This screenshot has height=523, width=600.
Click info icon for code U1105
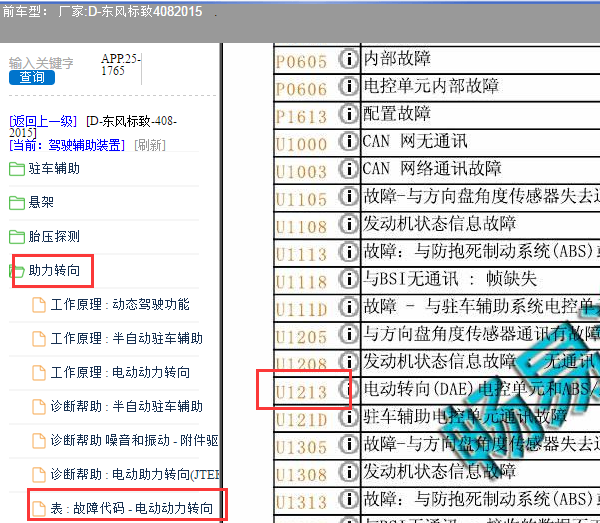(x=348, y=196)
